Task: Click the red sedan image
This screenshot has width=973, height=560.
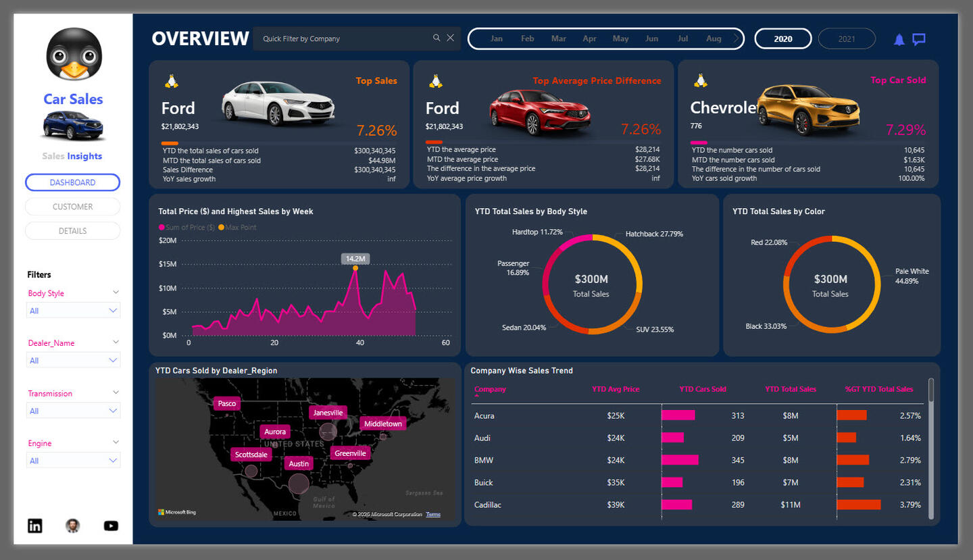Action: (541, 111)
